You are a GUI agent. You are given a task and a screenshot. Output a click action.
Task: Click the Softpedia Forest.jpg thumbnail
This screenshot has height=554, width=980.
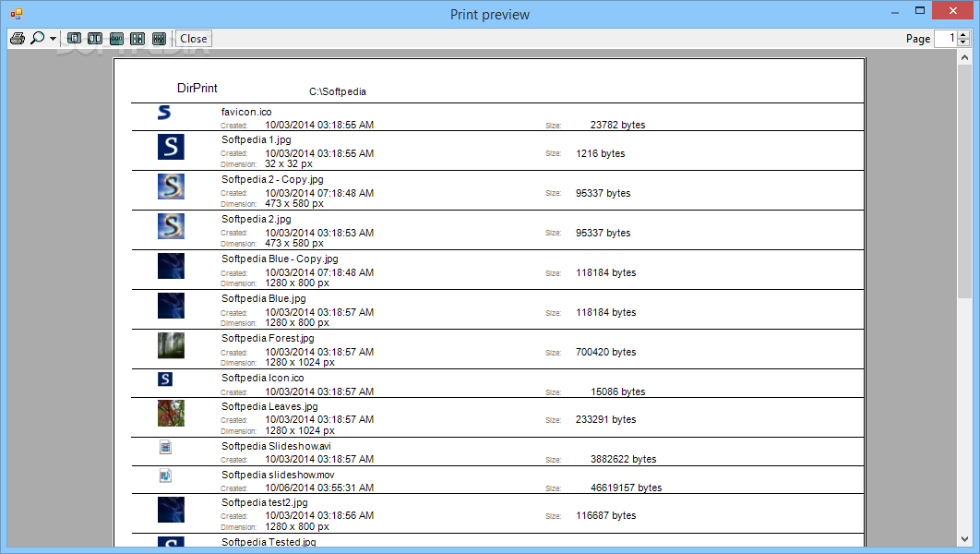(171, 345)
